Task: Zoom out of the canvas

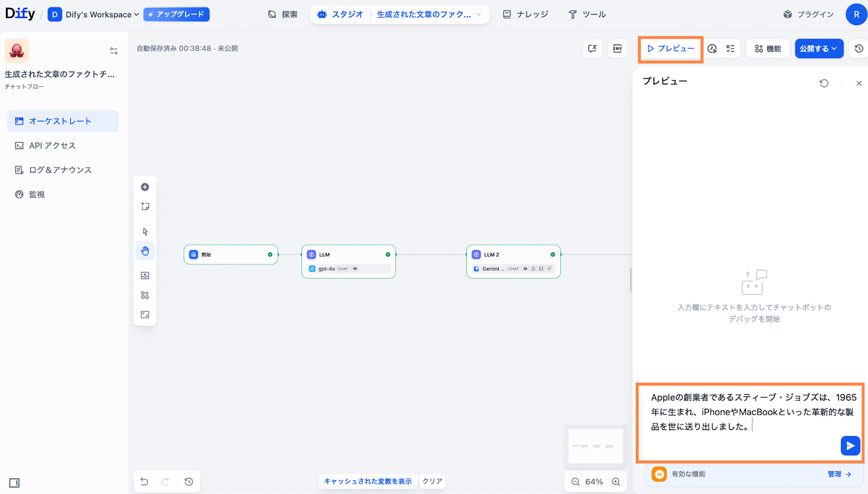Action: 576,482
